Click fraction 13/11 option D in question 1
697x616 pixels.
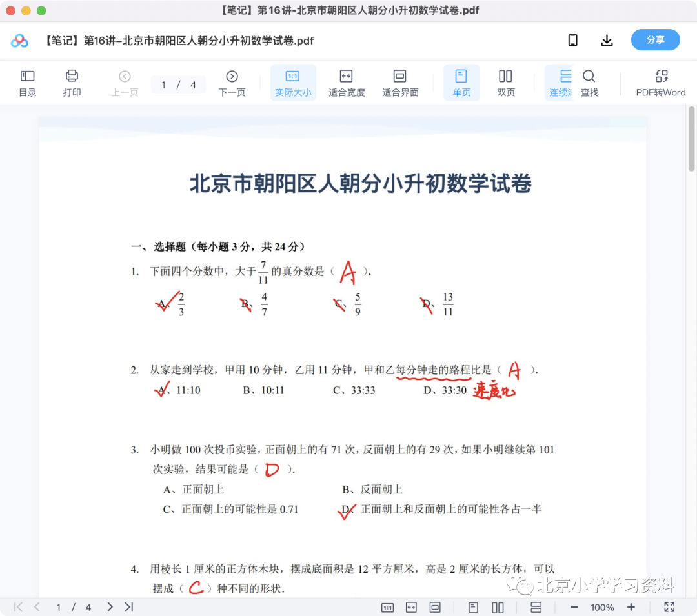[x=448, y=304]
